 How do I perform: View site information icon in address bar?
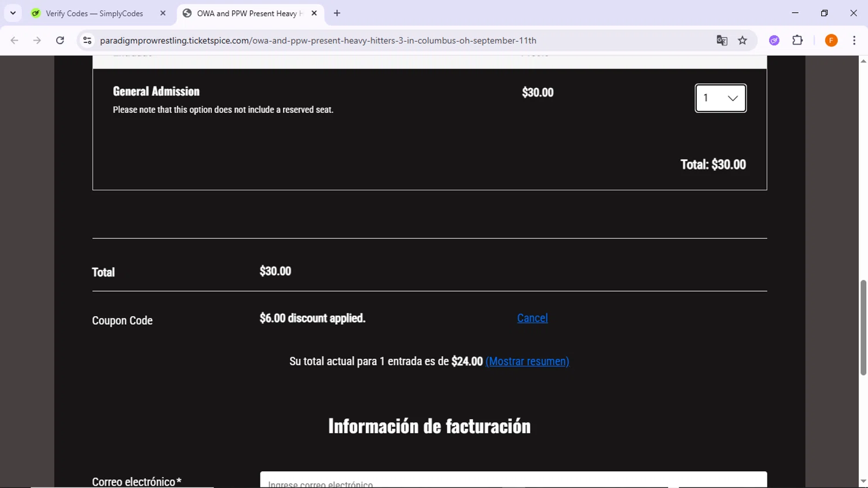click(87, 41)
